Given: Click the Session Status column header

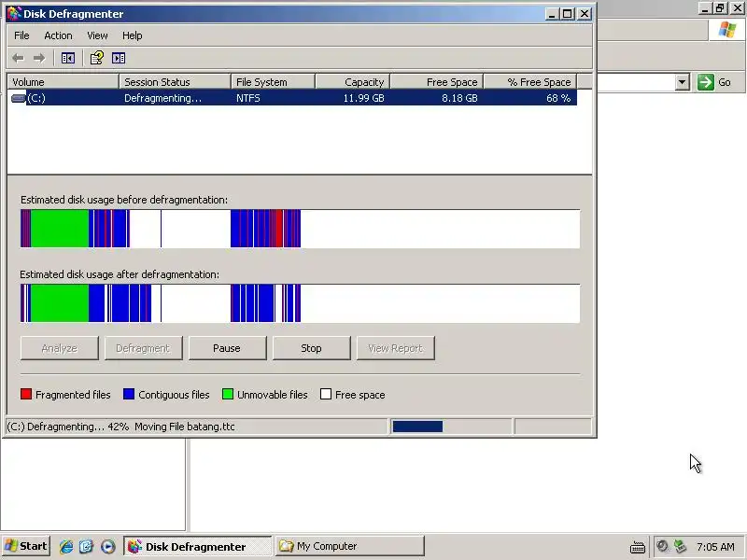Looking at the screenshot, I should (x=175, y=82).
